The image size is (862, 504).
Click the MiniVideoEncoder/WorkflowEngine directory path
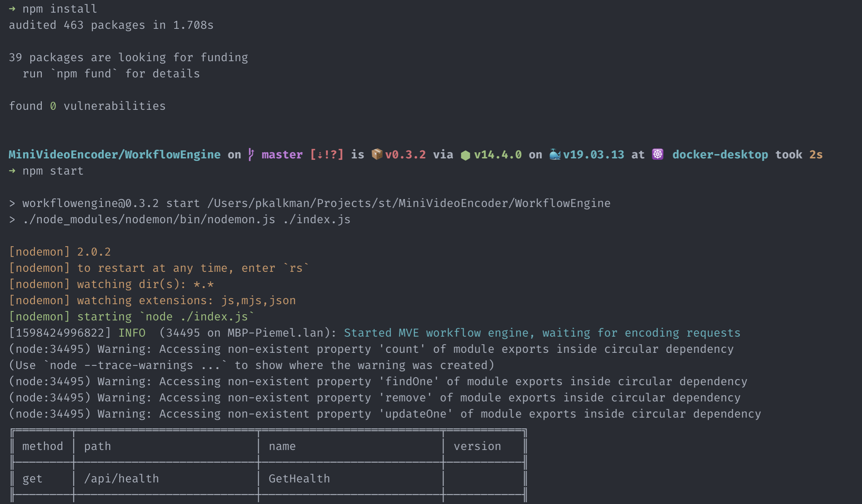pyautogui.click(x=115, y=155)
